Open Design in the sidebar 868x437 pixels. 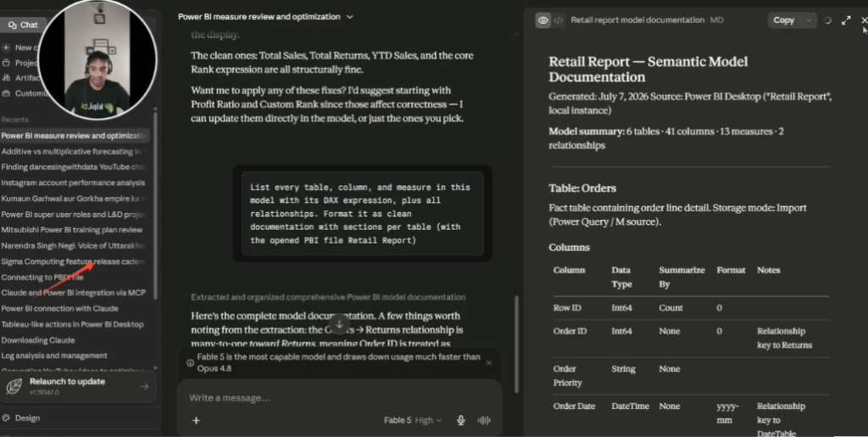click(22, 418)
